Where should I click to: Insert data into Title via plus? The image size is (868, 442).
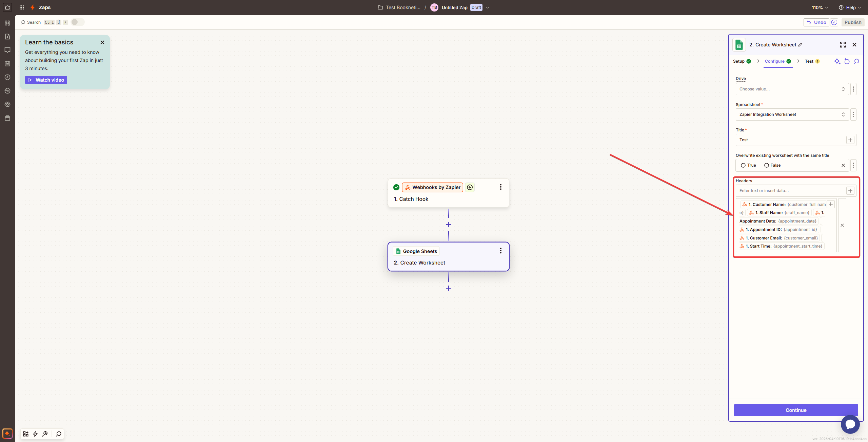point(850,140)
